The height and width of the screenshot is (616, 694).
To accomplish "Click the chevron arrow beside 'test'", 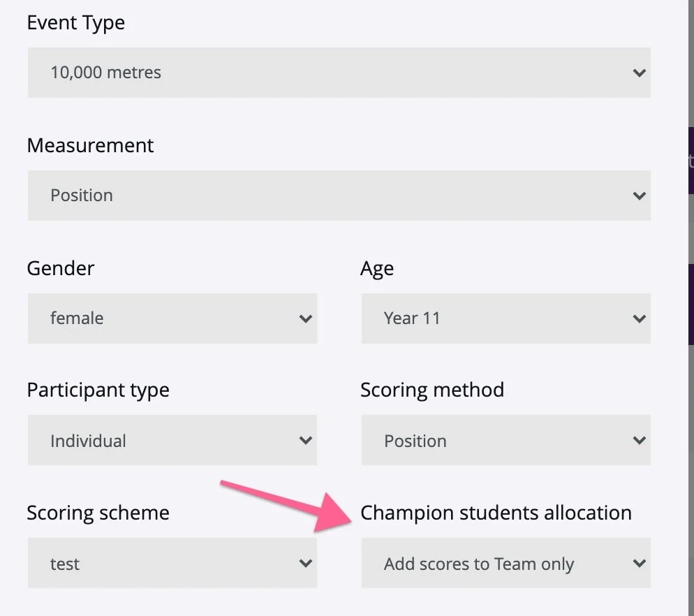I will (305, 564).
